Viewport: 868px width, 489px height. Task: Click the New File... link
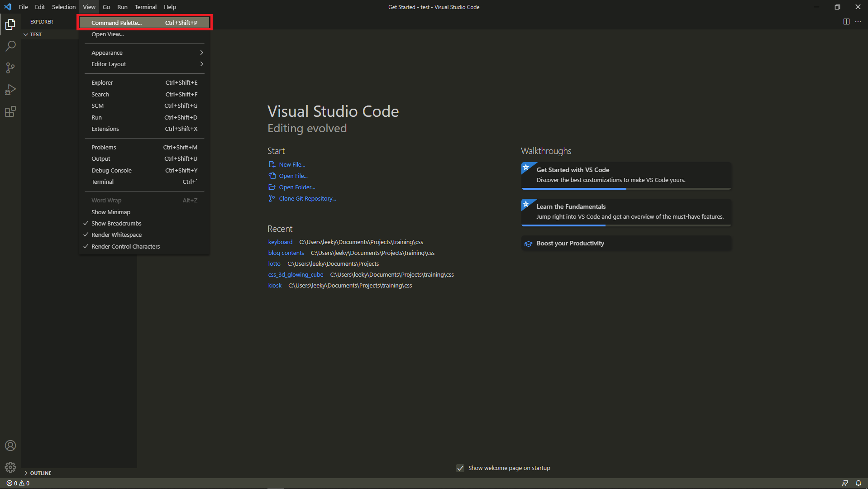click(292, 164)
